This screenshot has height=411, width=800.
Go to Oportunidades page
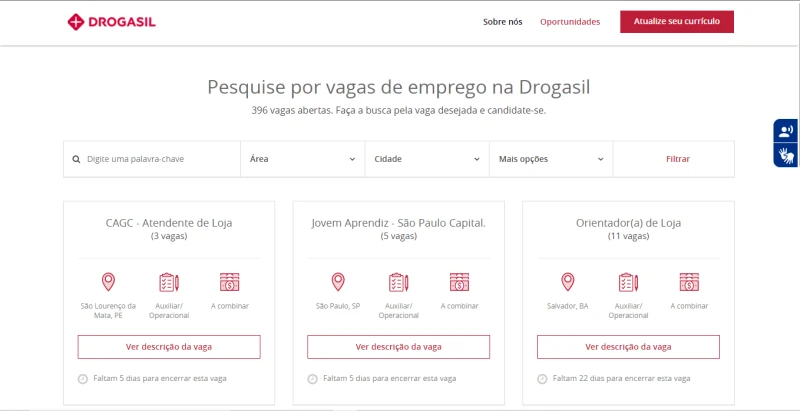coord(570,22)
